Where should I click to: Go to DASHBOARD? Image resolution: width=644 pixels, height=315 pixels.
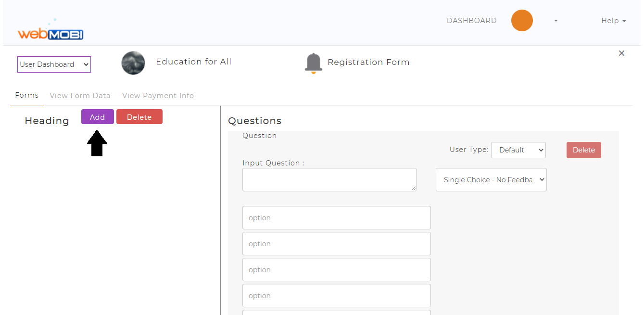pyautogui.click(x=471, y=21)
